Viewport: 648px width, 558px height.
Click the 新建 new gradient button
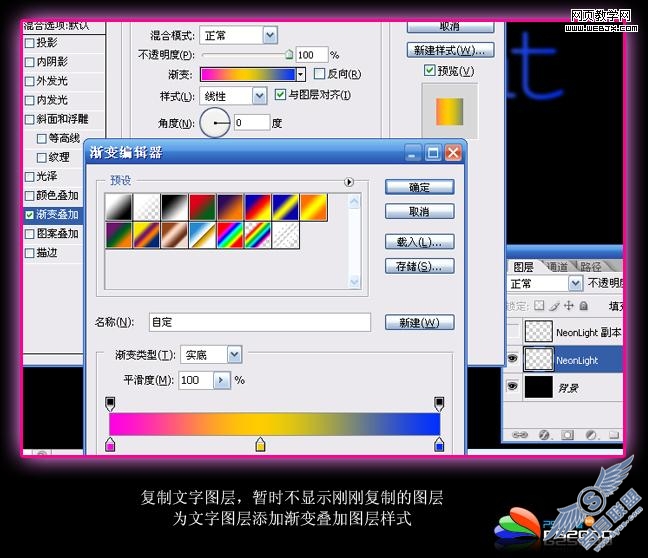tap(420, 322)
